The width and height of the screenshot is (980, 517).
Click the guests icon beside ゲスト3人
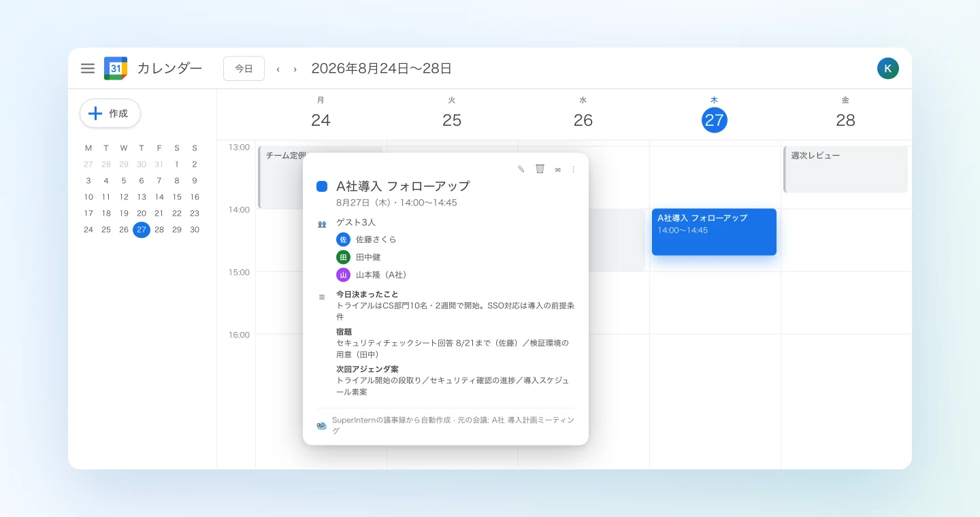tap(322, 223)
